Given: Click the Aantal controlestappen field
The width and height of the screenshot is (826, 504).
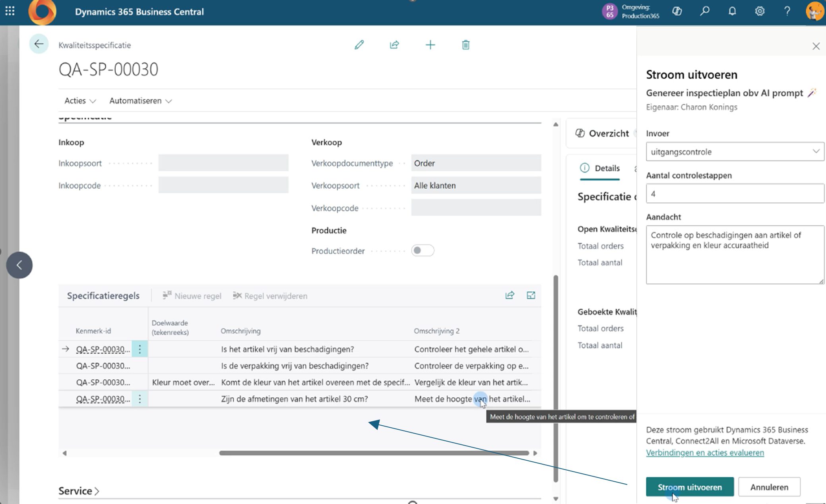Looking at the screenshot, I should pyautogui.click(x=735, y=194).
